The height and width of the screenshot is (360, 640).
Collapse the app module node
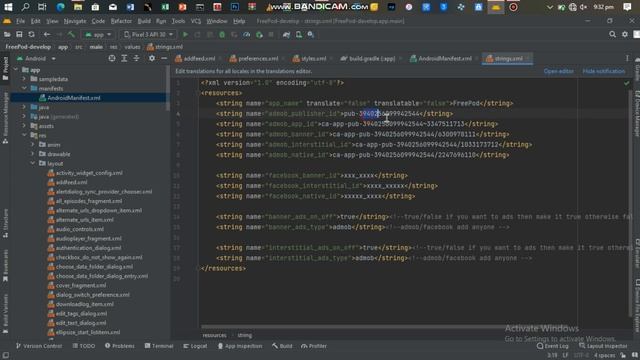[16, 70]
